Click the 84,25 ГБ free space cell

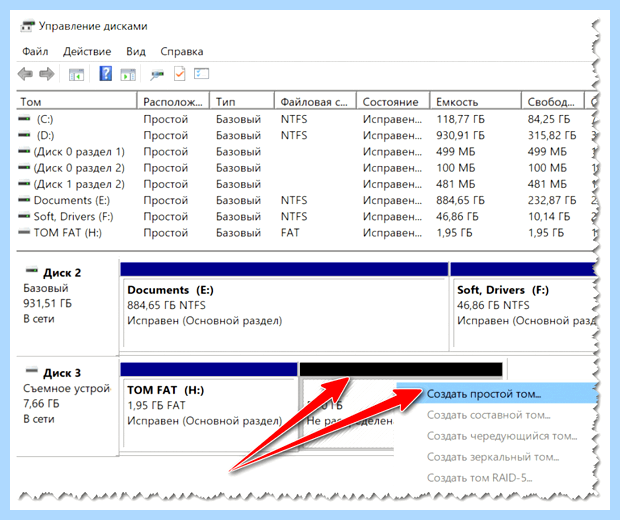(549, 119)
